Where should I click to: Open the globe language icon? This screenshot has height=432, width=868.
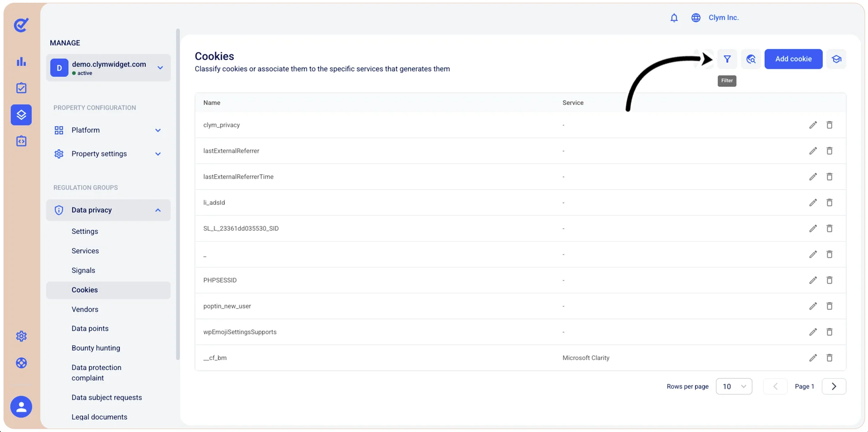click(x=695, y=18)
